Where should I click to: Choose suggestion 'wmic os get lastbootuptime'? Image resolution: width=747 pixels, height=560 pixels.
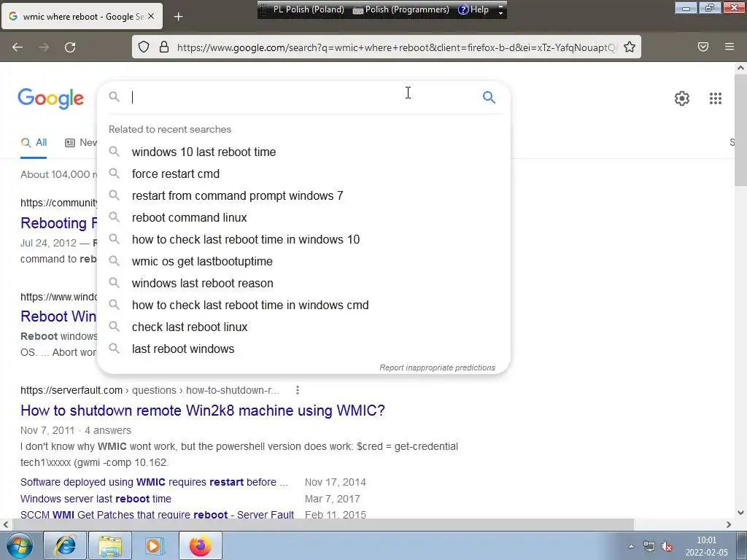303,262
